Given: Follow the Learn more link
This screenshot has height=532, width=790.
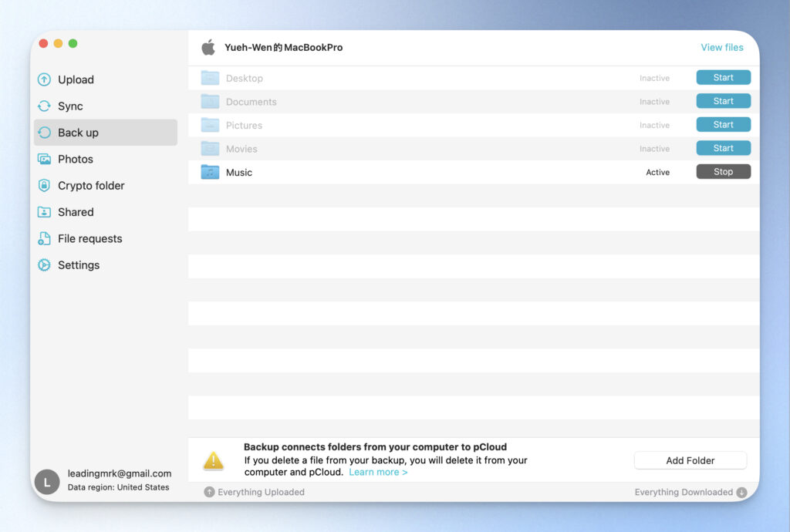Looking at the screenshot, I should click(378, 472).
